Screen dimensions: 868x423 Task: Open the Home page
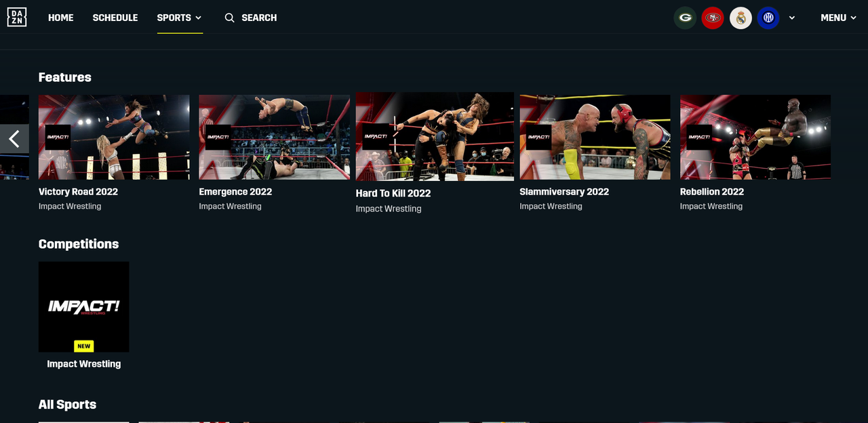click(60, 18)
